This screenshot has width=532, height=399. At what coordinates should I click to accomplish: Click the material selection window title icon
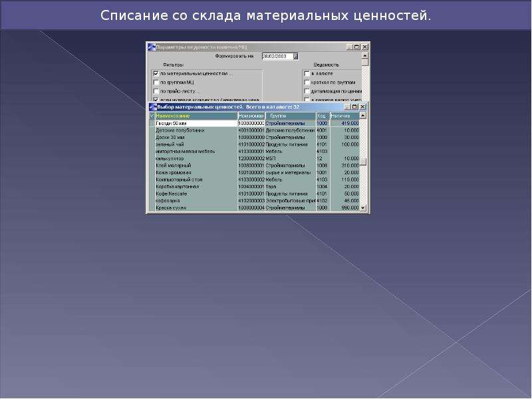point(153,107)
